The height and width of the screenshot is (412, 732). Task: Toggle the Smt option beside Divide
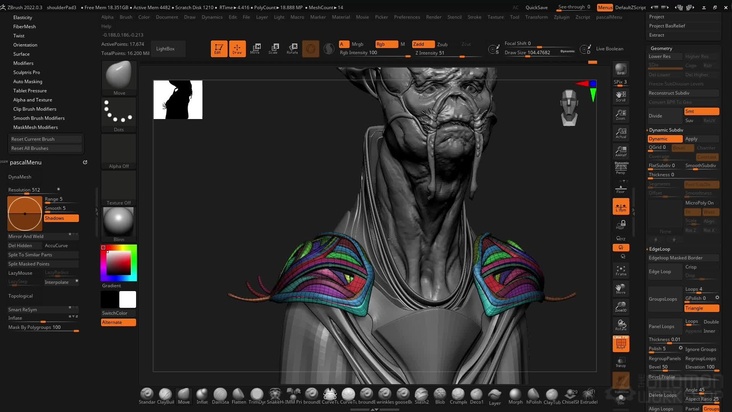701,112
